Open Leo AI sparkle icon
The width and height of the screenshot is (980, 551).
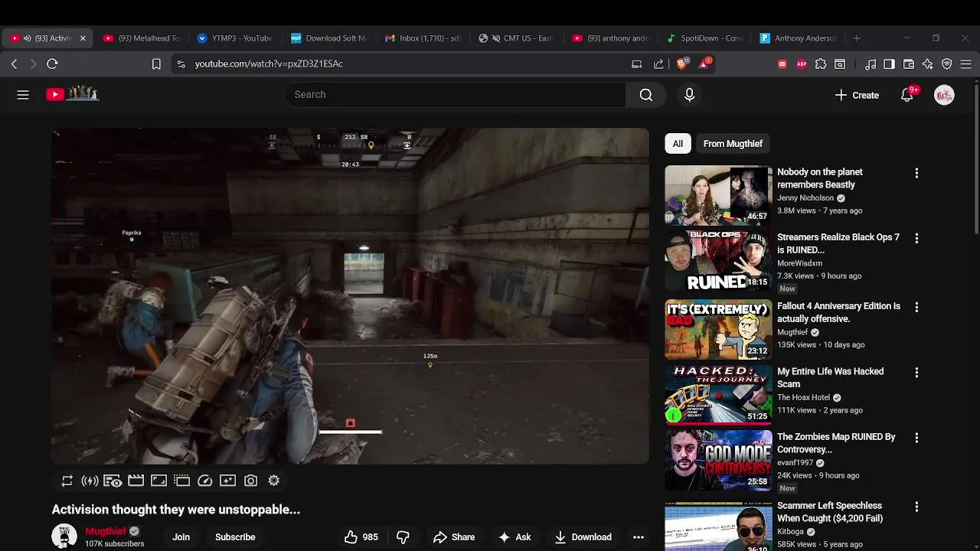click(x=928, y=64)
